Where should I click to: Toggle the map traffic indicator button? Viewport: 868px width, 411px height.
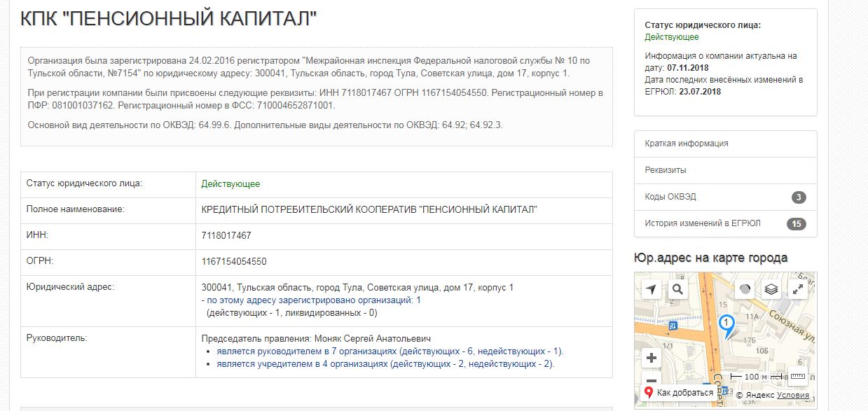click(x=745, y=289)
